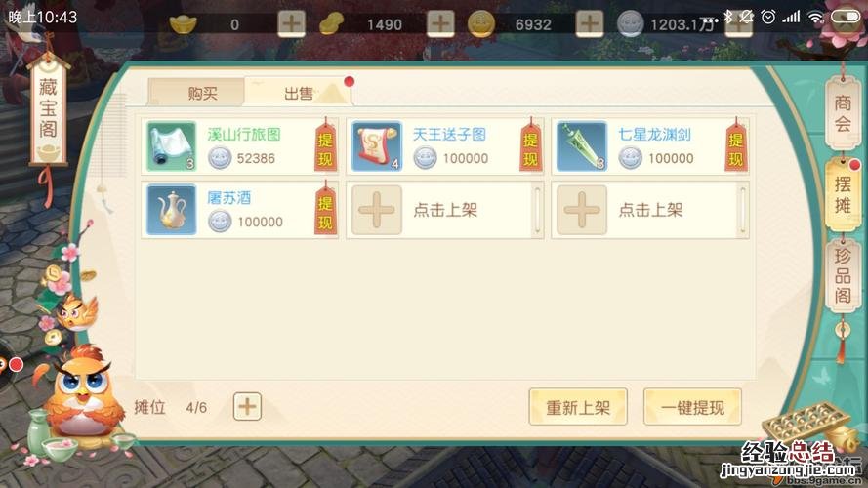868x488 pixels.
Task: Open the 屠苏酒 wine pot icon
Action: tap(172, 210)
